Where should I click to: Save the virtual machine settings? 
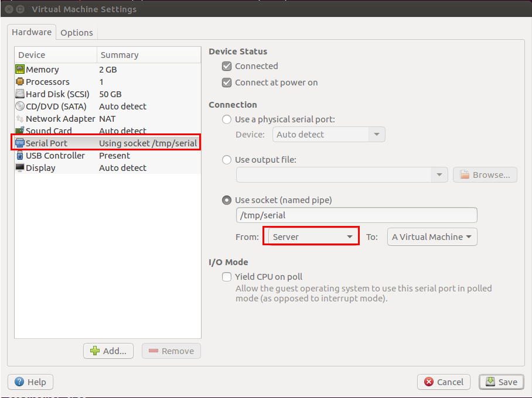pos(501,382)
